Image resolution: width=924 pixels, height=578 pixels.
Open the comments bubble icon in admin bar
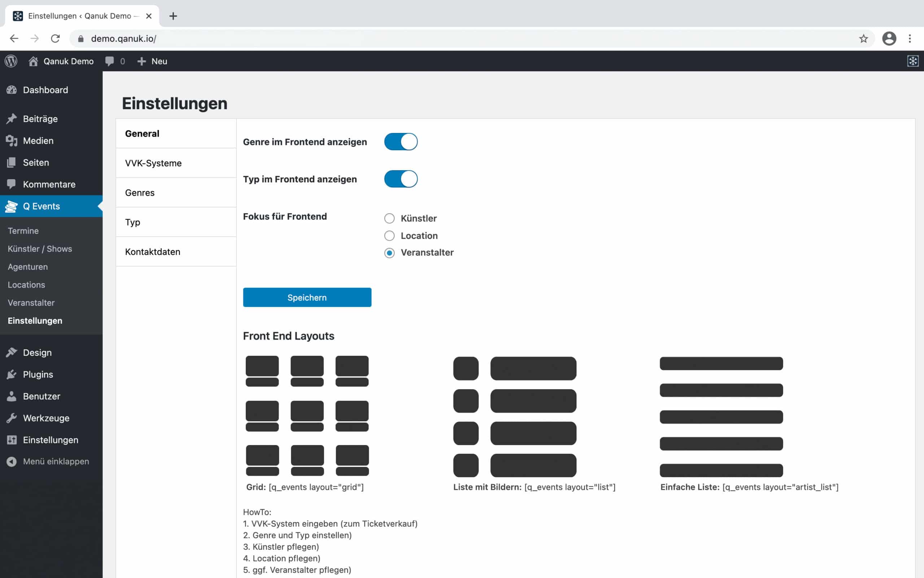[110, 61]
